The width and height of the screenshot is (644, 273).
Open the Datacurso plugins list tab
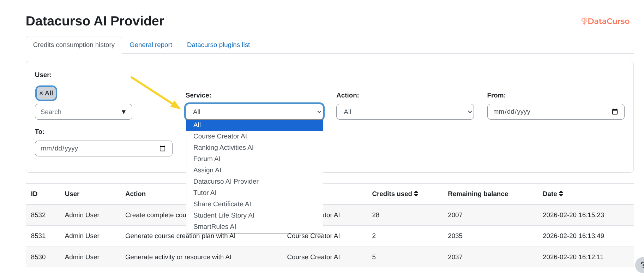(x=218, y=45)
